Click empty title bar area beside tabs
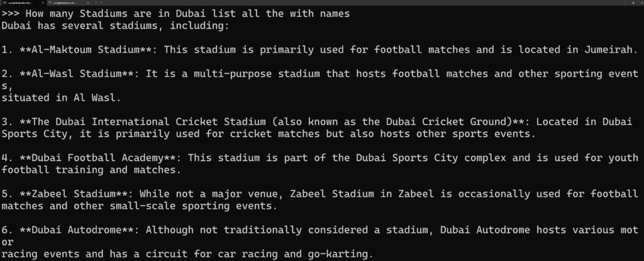This screenshot has height=261, width=644. point(362,3)
